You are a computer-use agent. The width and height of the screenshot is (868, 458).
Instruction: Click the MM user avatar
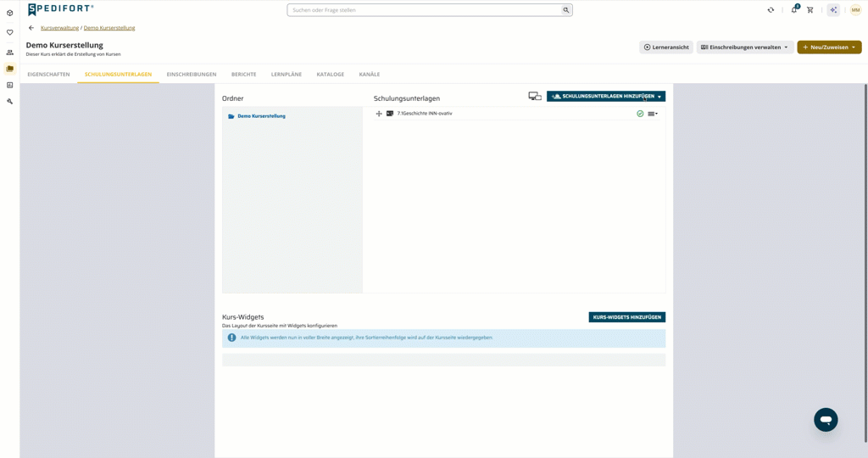click(855, 10)
